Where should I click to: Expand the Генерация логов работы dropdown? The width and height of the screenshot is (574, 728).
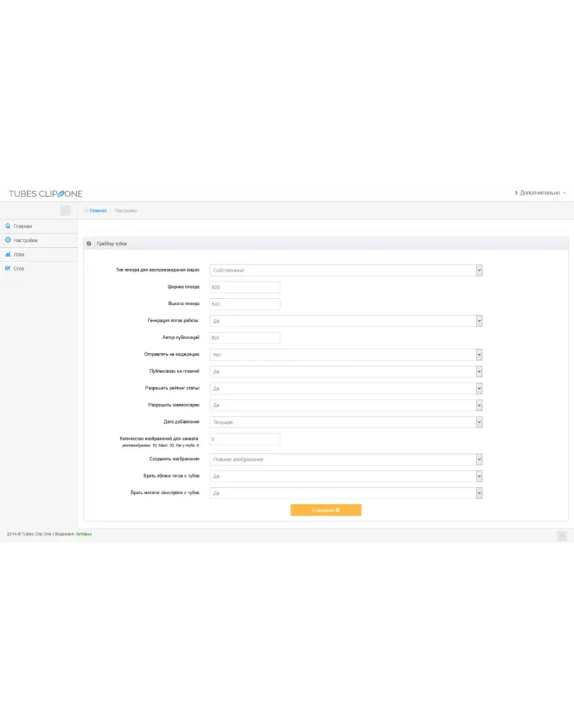pos(346,321)
